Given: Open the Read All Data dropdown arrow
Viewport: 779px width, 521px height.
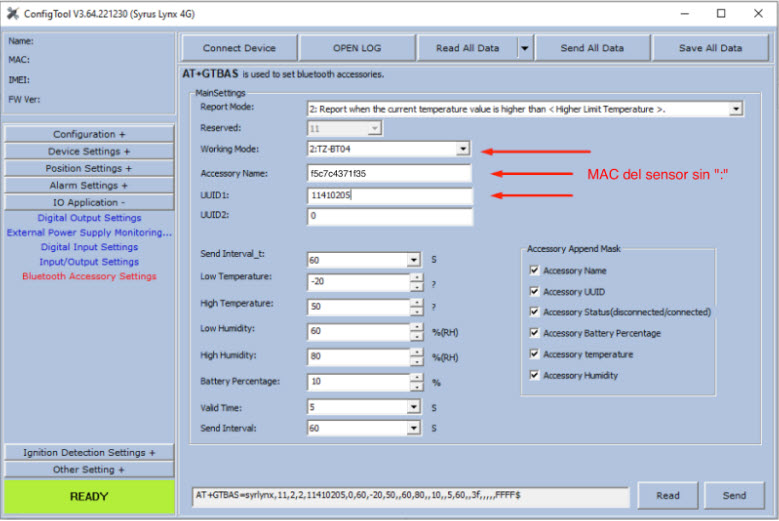Looking at the screenshot, I should pyautogui.click(x=523, y=48).
